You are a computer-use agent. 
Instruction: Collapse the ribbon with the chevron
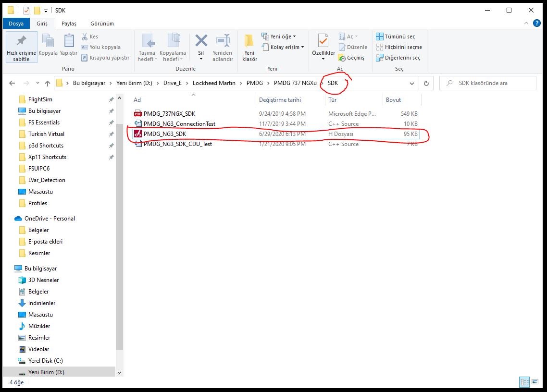(x=526, y=24)
